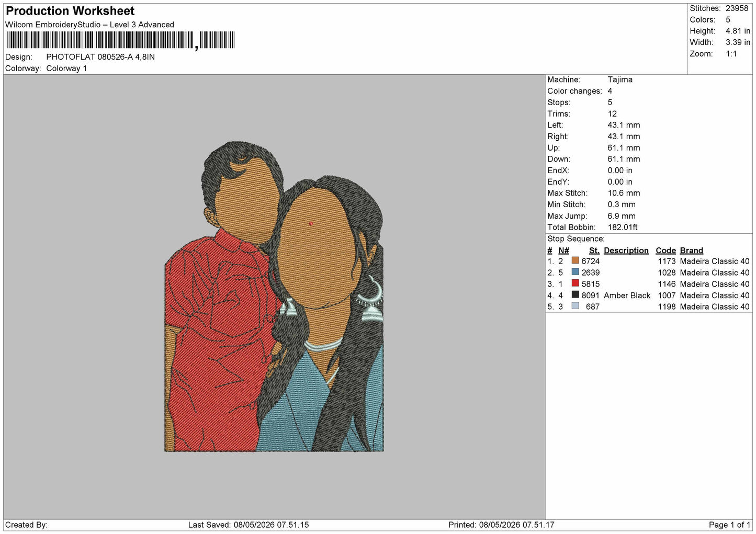Click the "Color changes:" label
This screenshot has width=756, height=534.
coord(575,91)
